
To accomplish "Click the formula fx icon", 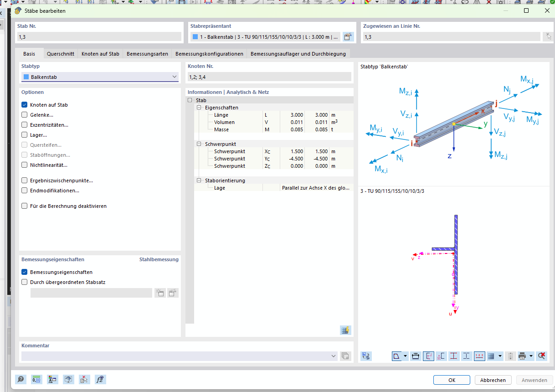I will [x=100, y=379].
